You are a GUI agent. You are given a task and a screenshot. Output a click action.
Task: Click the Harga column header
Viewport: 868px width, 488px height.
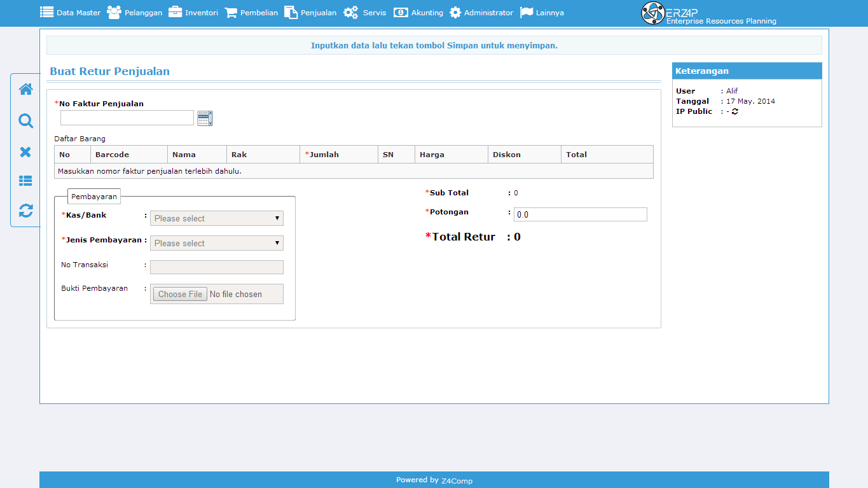451,155
